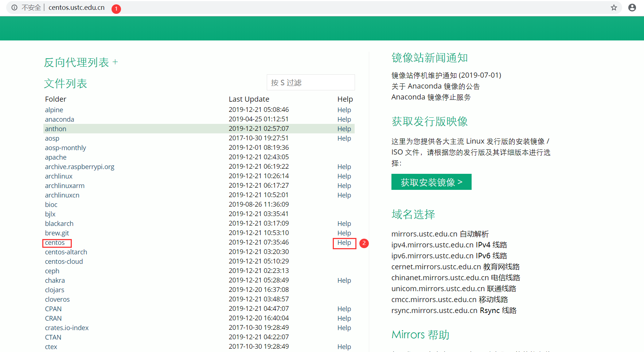Open Help for the alpine row

pos(344,110)
